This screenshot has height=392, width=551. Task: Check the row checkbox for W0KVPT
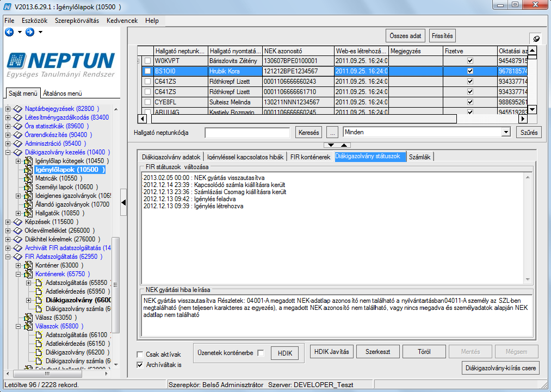coord(148,61)
